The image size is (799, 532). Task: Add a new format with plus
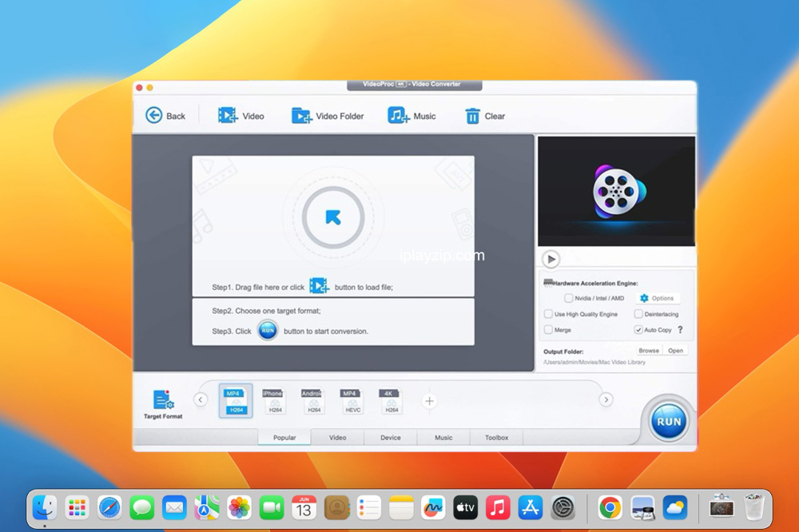pyautogui.click(x=430, y=401)
